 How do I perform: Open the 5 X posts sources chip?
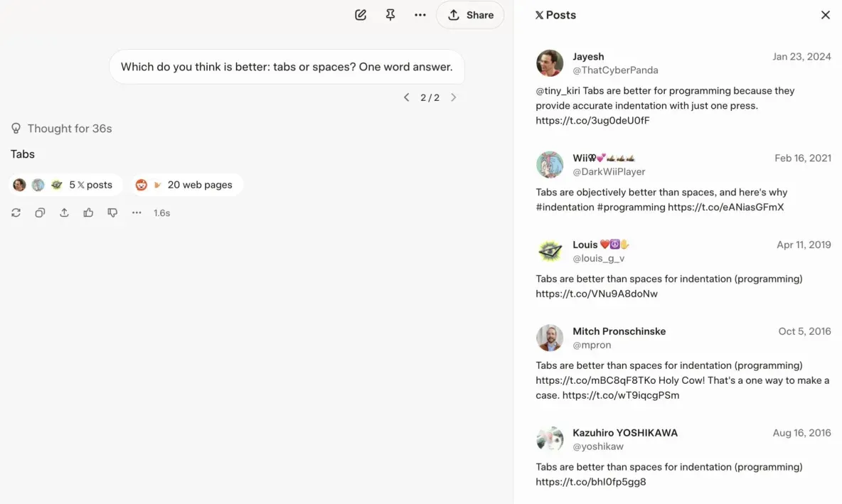click(65, 185)
